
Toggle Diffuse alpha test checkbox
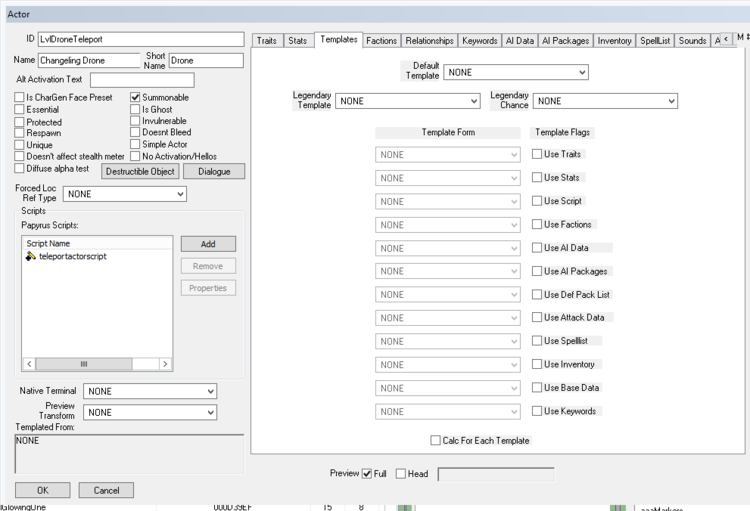(19, 168)
